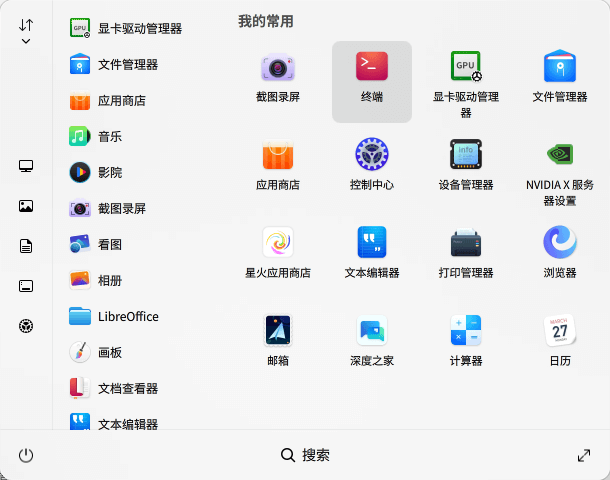Screen dimensions: 610x480
Task: Open 日历 calendar app
Action: click(x=560, y=341)
